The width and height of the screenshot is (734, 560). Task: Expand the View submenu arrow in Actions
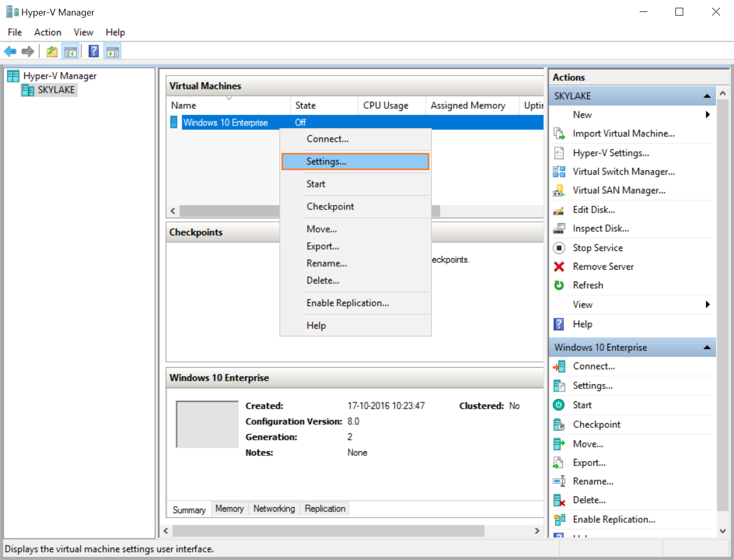(708, 304)
